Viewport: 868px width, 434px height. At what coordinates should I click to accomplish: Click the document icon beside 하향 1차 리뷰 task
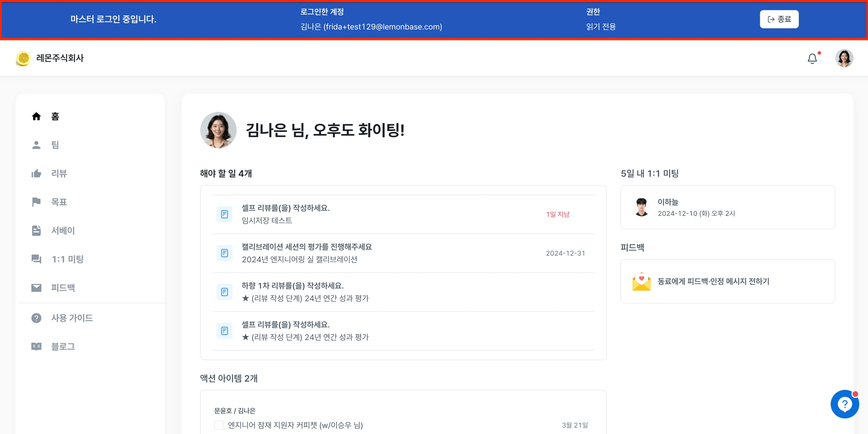click(x=224, y=292)
